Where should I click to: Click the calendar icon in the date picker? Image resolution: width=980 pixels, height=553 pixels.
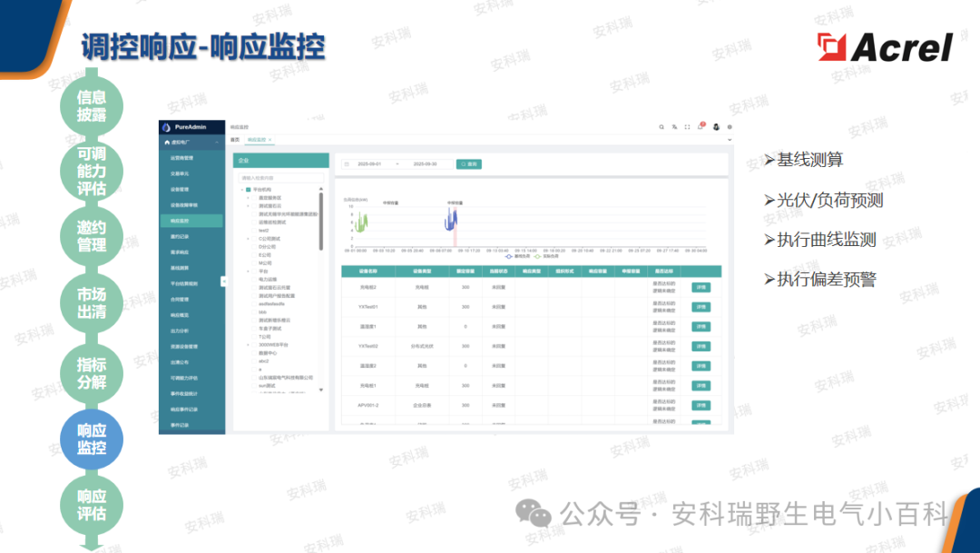pyautogui.click(x=348, y=164)
